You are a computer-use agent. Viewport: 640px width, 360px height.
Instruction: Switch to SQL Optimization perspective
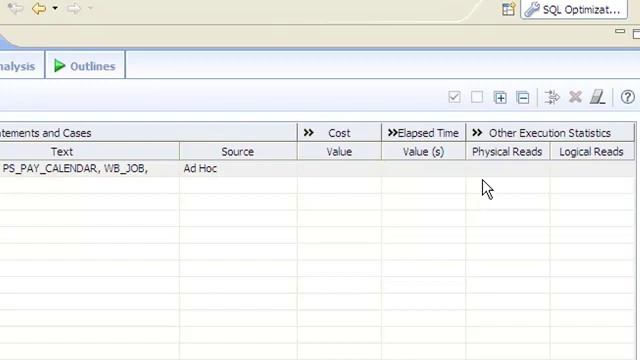573,9
